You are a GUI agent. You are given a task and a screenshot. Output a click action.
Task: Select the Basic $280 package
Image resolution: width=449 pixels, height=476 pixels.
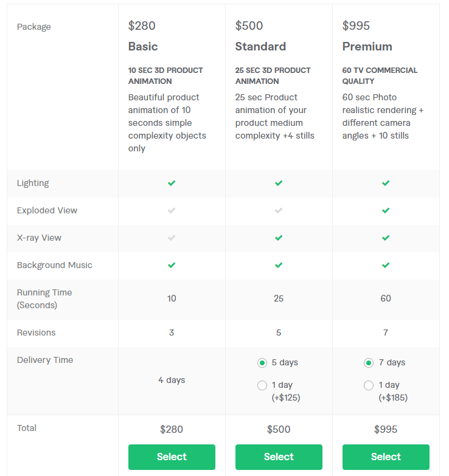pyautogui.click(x=172, y=457)
